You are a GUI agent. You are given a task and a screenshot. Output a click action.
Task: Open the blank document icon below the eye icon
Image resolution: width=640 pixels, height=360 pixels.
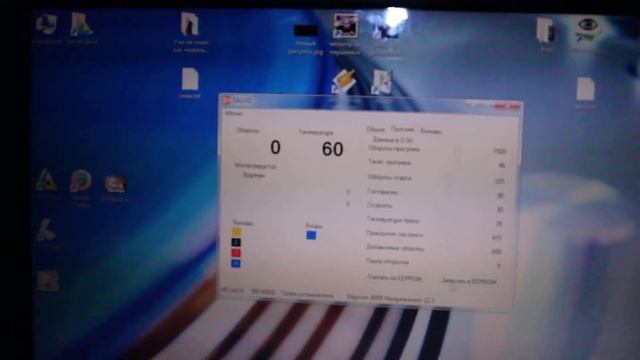click(x=585, y=89)
